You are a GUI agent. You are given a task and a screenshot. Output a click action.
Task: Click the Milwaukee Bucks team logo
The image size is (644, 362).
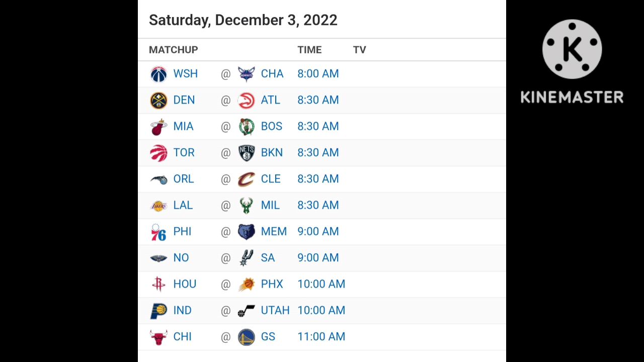coord(246,205)
